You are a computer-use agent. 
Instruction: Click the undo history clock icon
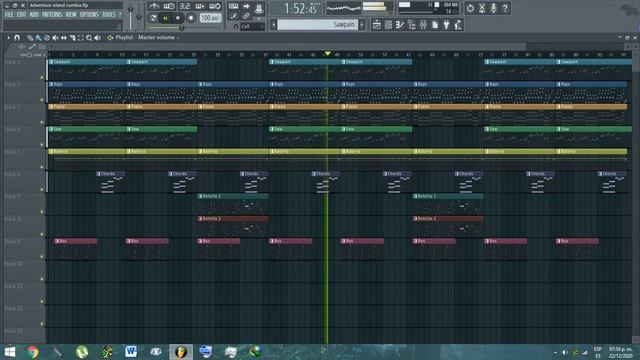(x=470, y=8)
